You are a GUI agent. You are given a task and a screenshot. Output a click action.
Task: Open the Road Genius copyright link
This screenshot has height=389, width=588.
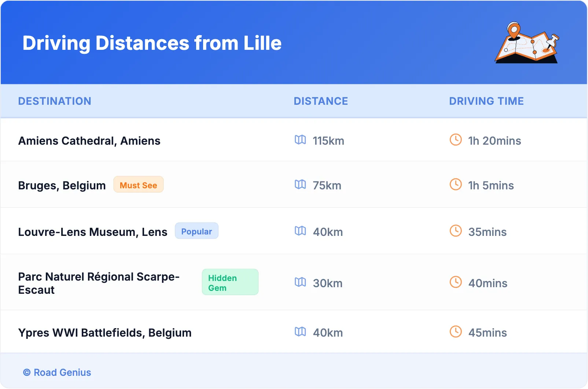point(57,373)
